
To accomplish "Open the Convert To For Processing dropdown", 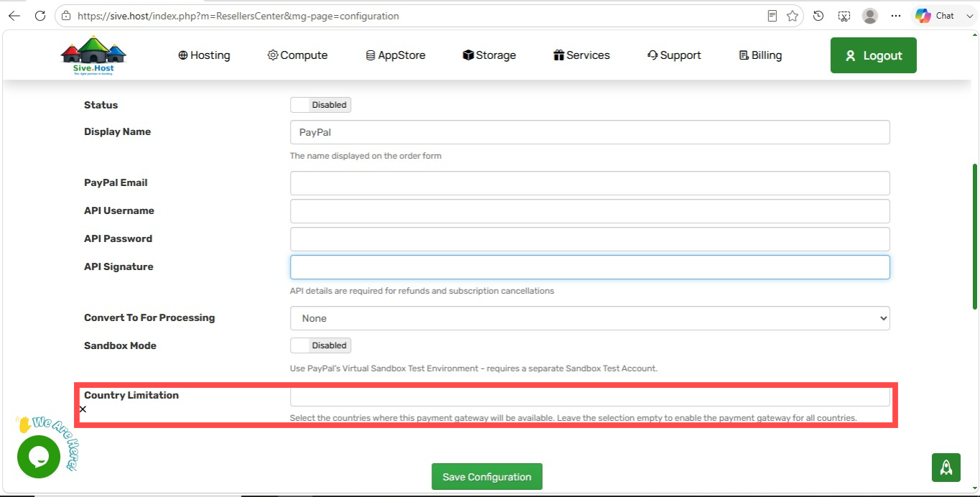I will [x=590, y=318].
